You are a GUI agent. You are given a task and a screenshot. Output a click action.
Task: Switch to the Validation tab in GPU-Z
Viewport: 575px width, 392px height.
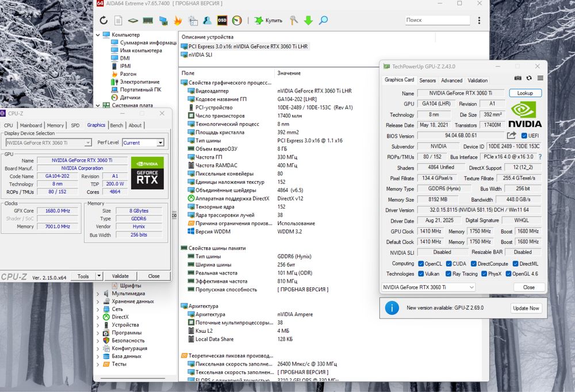[x=477, y=80]
